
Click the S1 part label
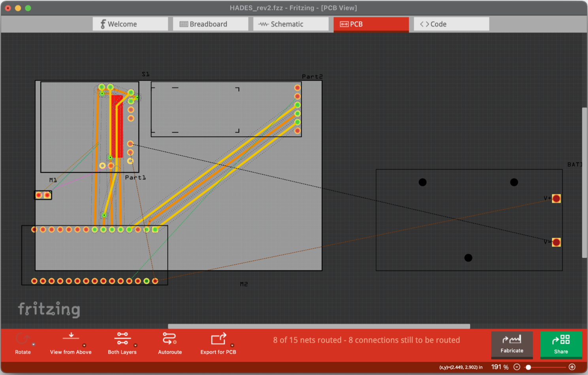click(145, 74)
